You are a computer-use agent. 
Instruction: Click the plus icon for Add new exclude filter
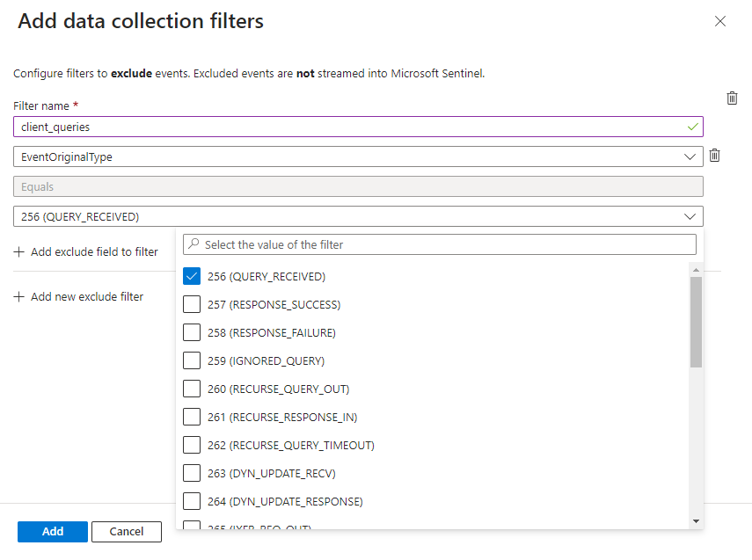point(19,296)
